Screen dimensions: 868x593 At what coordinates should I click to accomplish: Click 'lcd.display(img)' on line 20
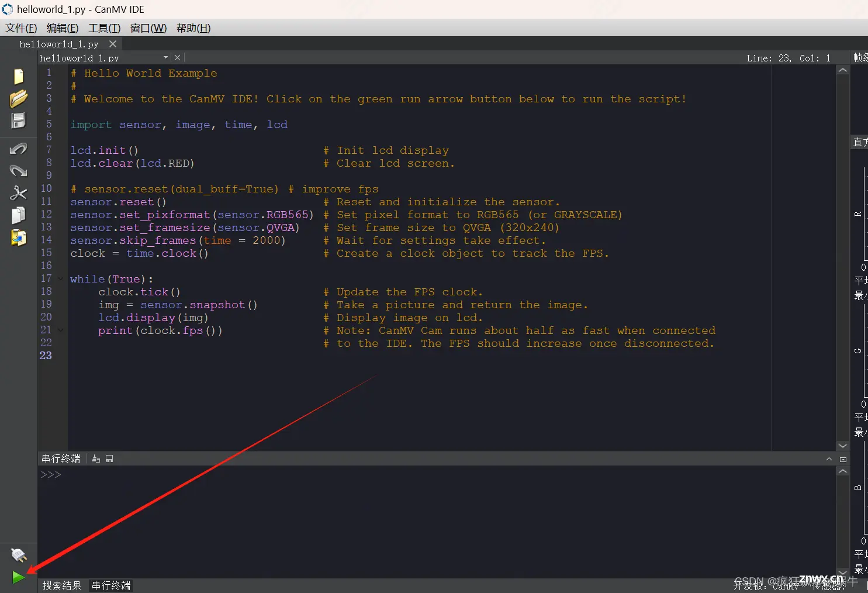point(153,318)
